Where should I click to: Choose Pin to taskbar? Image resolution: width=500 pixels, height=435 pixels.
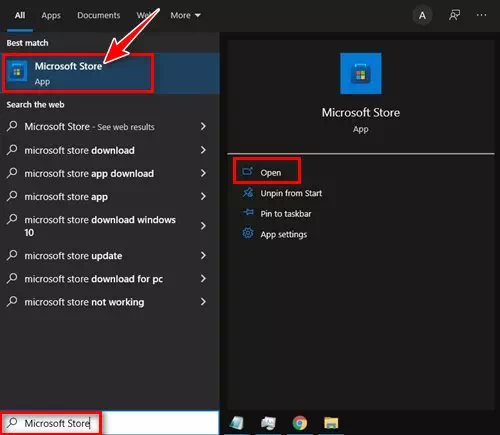click(286, 214)
